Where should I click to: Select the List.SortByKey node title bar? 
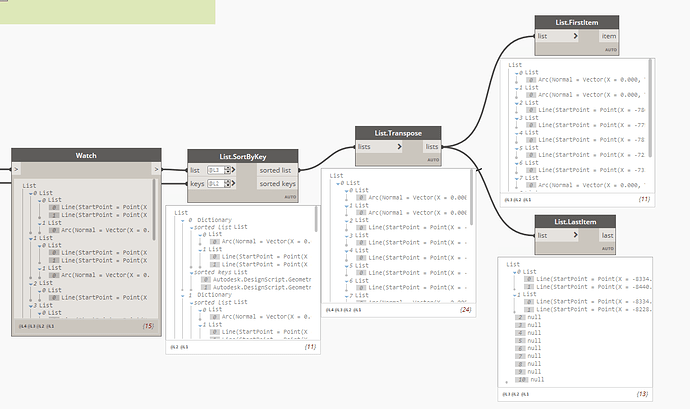(243, 156)
